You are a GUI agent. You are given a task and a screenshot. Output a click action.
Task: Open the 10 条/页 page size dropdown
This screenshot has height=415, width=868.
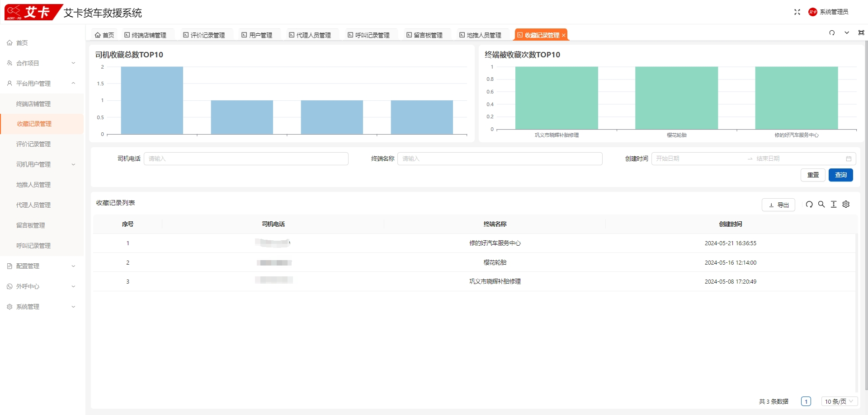point(840,401)
